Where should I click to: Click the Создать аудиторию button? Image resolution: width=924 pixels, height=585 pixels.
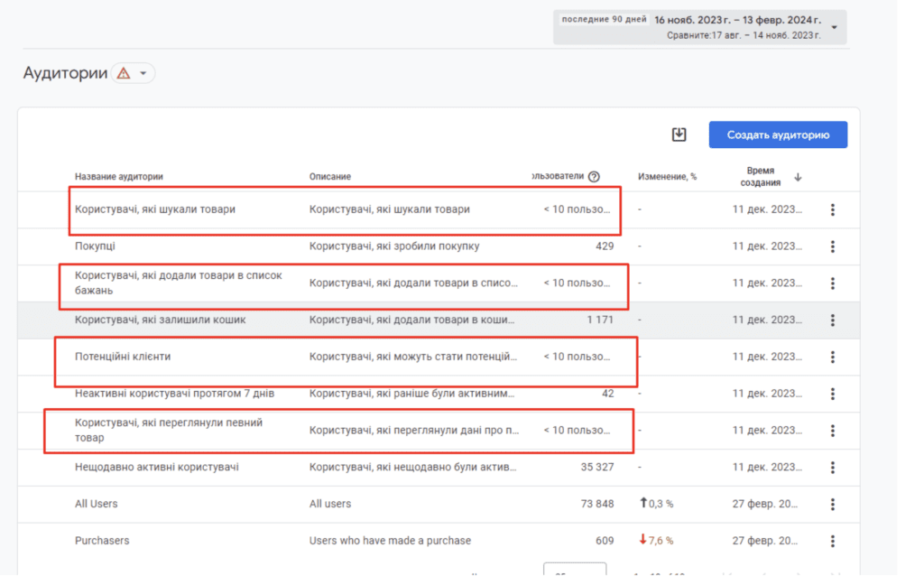click(x=778, y=135)
